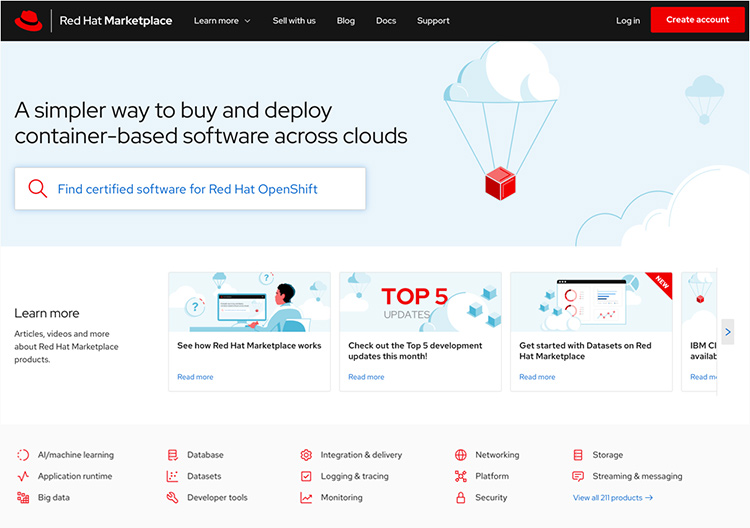This screenshot has height=528, width=750.
Task: Click the Integration & delivery gear icon
Action: click(x=306, y=455)
